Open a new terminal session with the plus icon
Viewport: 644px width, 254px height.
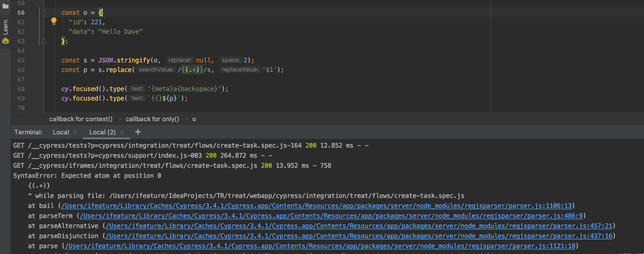click(137, 132)
